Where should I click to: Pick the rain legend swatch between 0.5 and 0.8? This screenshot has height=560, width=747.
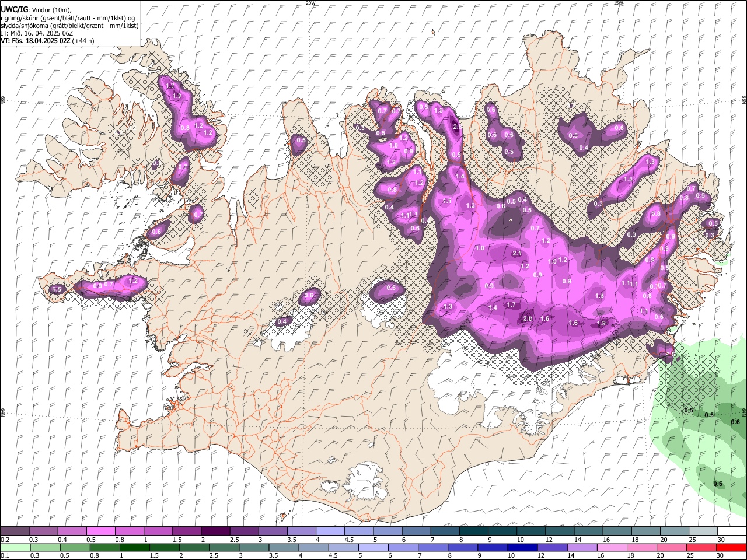coord(75,547)
